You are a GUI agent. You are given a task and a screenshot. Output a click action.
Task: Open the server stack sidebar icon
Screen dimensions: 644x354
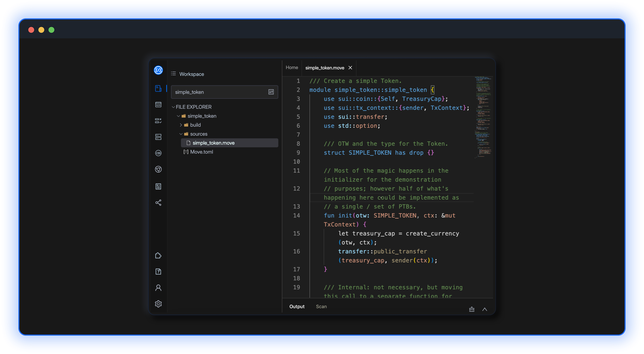158,137
